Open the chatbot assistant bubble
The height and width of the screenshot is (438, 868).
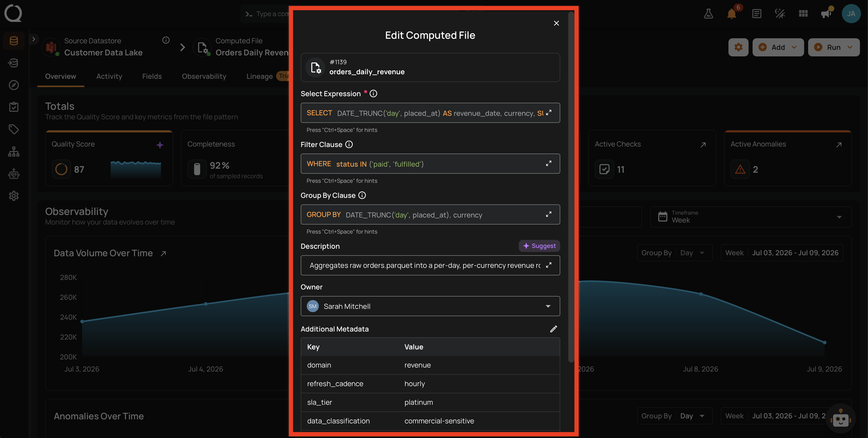(x=841, y=418)
